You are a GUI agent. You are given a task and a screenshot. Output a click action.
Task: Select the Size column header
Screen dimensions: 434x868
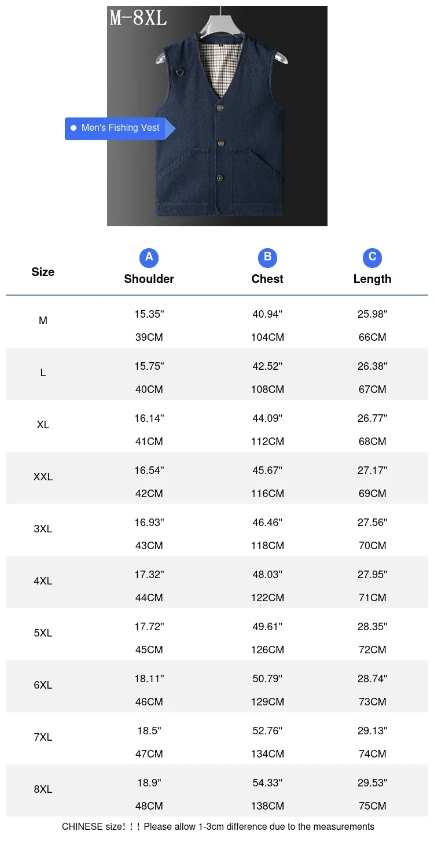tap(43, 272)
